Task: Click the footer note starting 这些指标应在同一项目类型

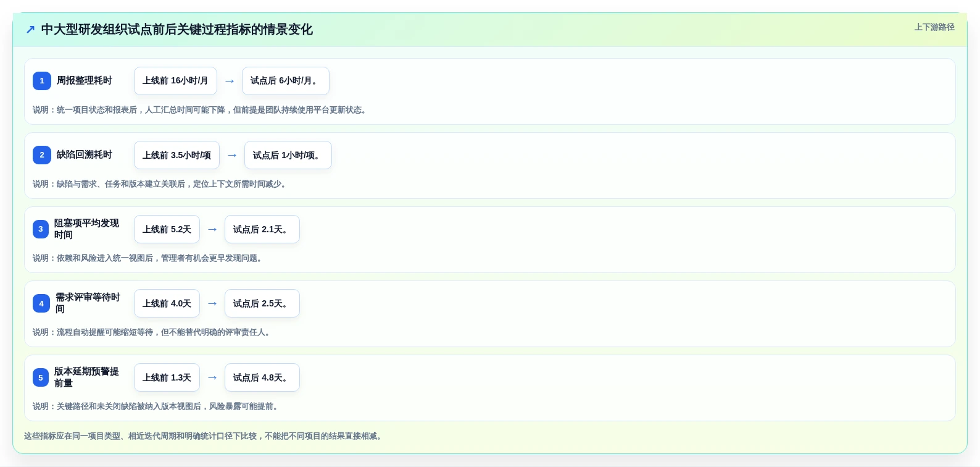Action: (205, 436)
